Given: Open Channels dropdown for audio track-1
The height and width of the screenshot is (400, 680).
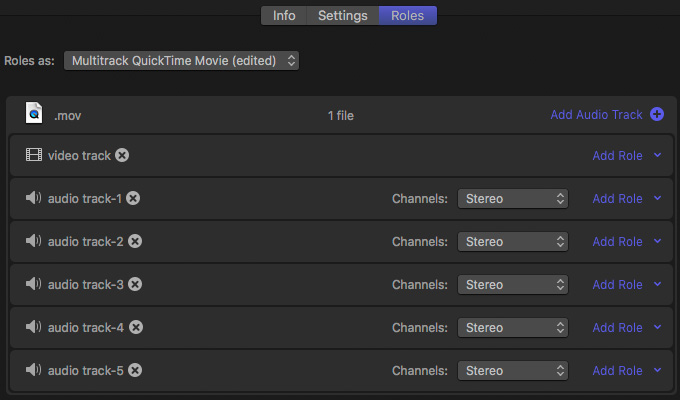Looking at the screenshot, I should click(x=513, y=199).
